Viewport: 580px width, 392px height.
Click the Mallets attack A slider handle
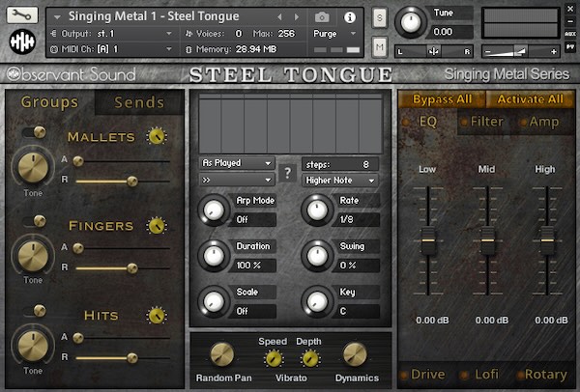click(x=78, y=161)
